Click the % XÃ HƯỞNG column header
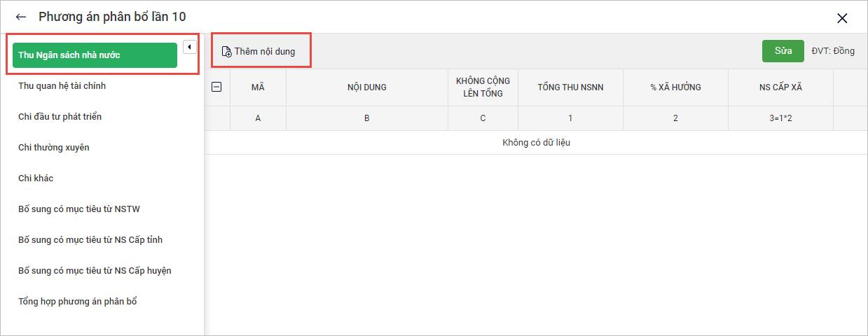Screen dimensions: 868x336 tap(675, 87)
